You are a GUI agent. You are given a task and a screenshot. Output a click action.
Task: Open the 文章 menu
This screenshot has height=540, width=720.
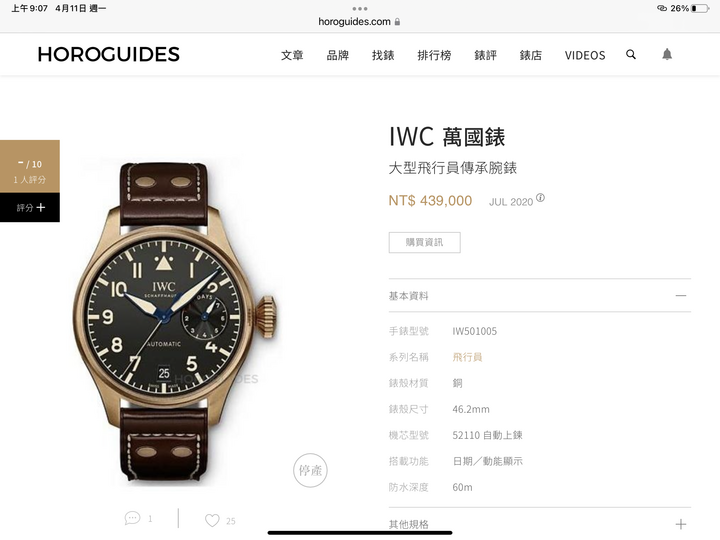click(x=292, y=55)
